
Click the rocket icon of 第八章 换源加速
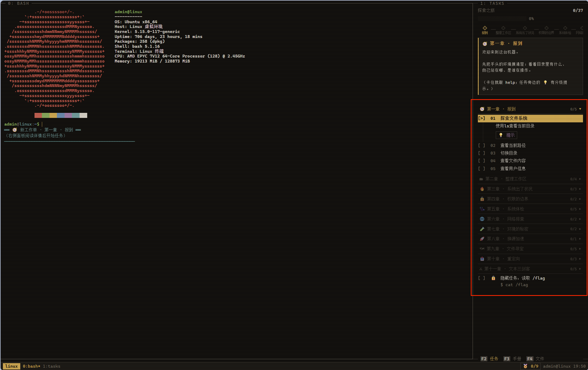coord(482,239)
